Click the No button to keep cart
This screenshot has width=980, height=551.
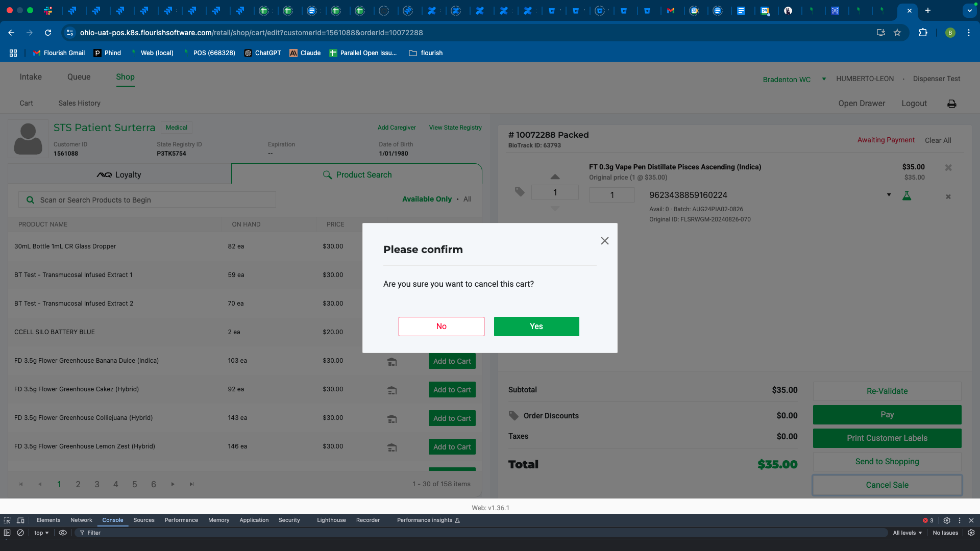tap(441, 327)
